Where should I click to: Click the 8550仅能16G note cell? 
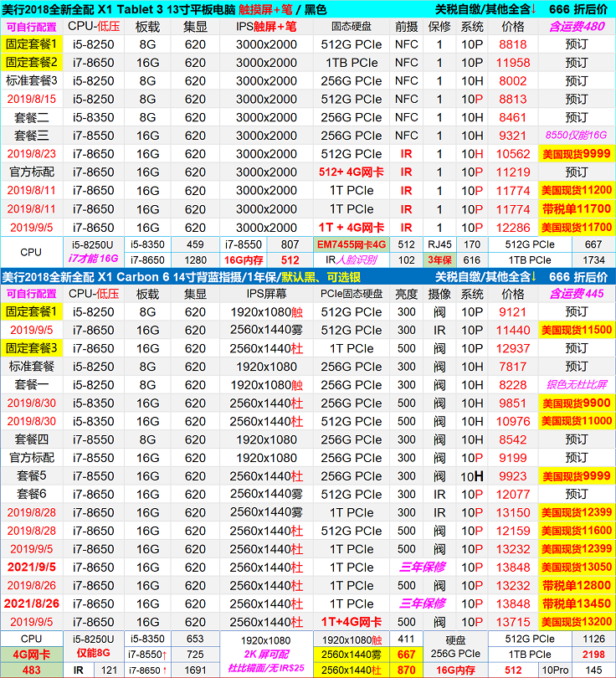click(x=576, y=136)
